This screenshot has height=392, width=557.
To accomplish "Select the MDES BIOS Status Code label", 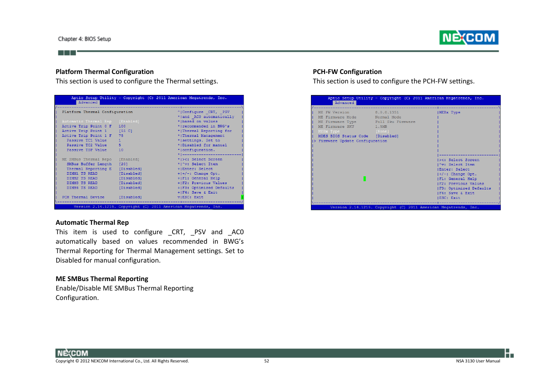I will 343,136.
